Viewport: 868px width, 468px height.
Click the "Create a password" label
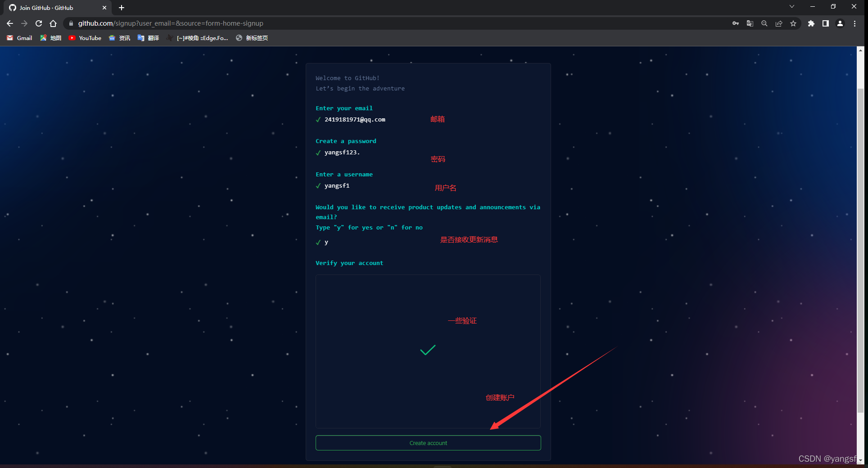(346, 141)
